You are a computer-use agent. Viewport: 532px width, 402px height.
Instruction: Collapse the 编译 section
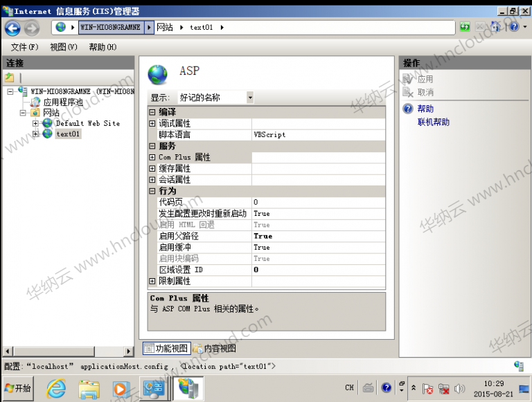[152, 112]
